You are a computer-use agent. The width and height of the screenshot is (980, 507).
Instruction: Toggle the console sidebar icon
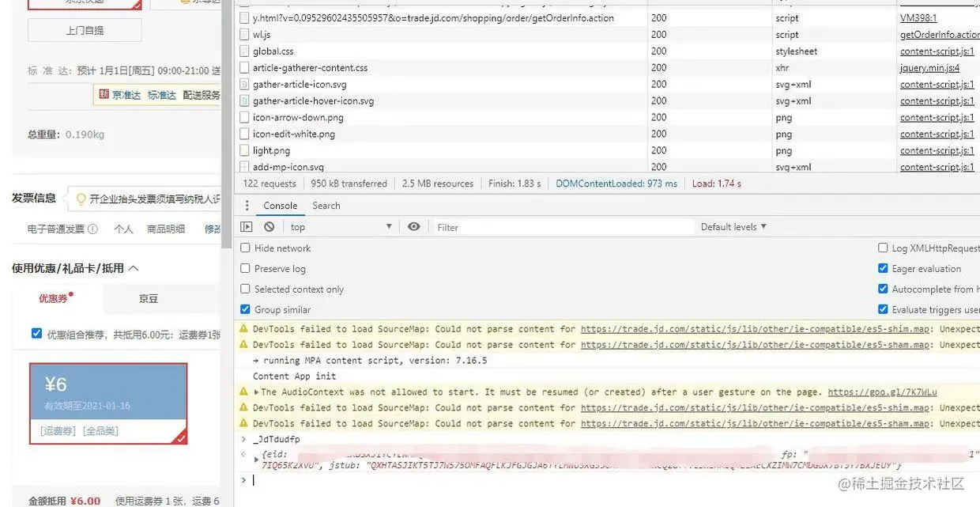point(247,227)
